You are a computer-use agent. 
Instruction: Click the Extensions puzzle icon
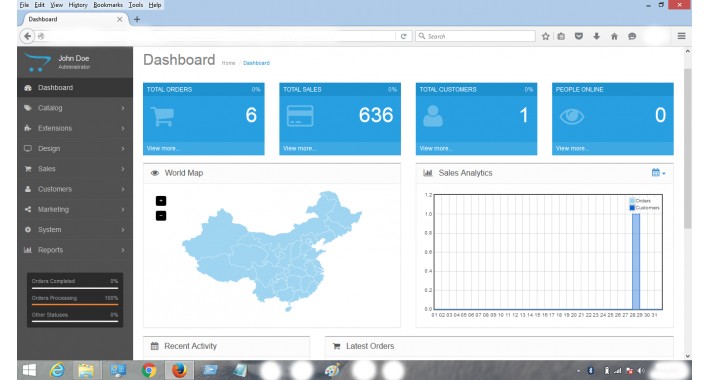(x=28, y=128)
